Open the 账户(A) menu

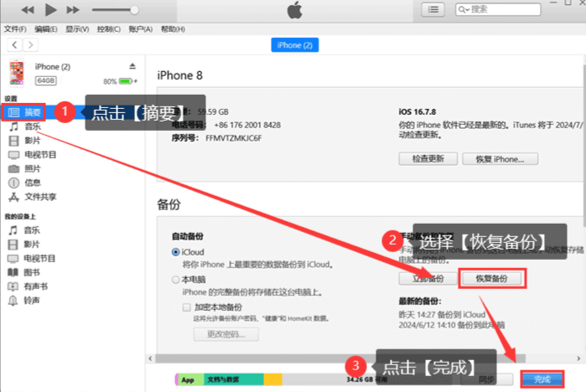coord(141,29)
